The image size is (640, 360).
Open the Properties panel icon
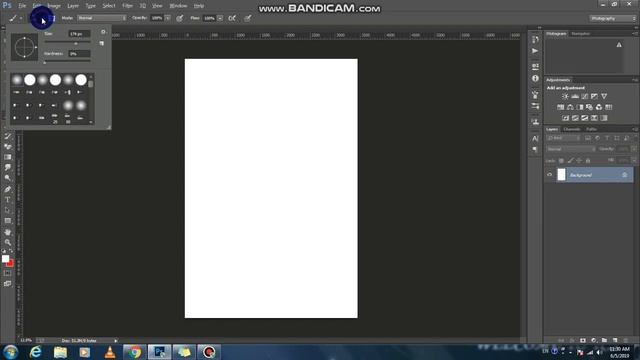535,66
